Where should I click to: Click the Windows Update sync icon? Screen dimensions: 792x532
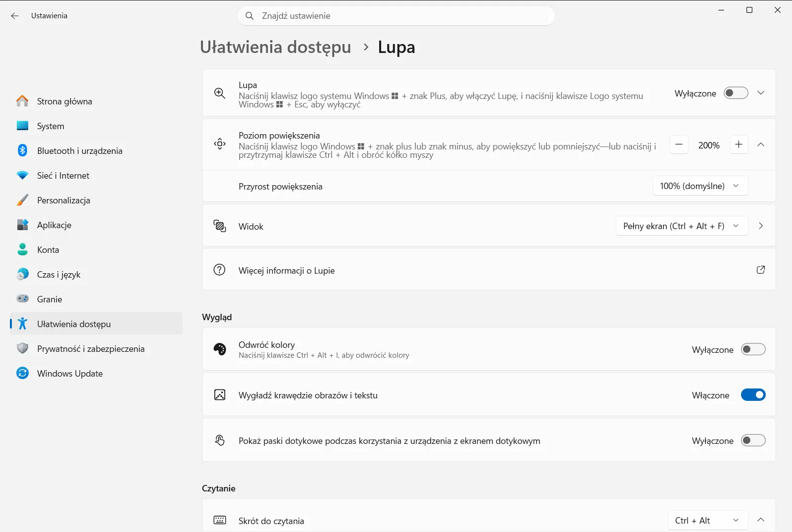click(x=22, y=373)
